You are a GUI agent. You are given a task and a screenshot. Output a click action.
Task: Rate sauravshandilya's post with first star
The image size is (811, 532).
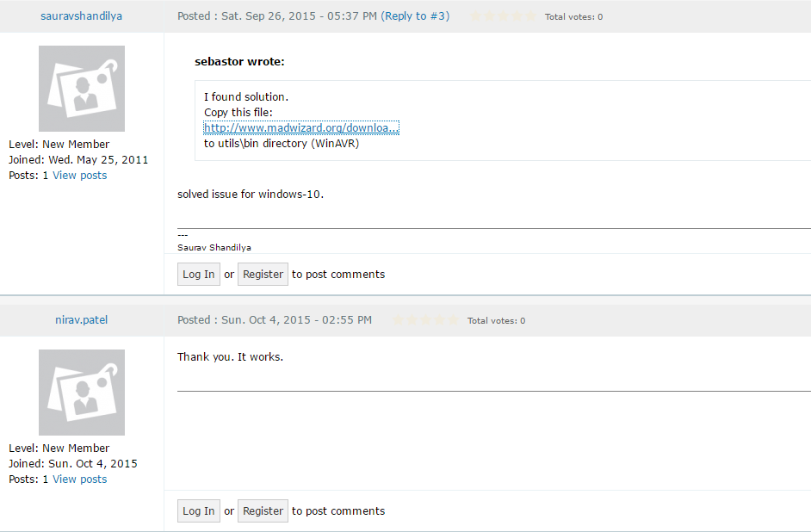coord(476,16)
